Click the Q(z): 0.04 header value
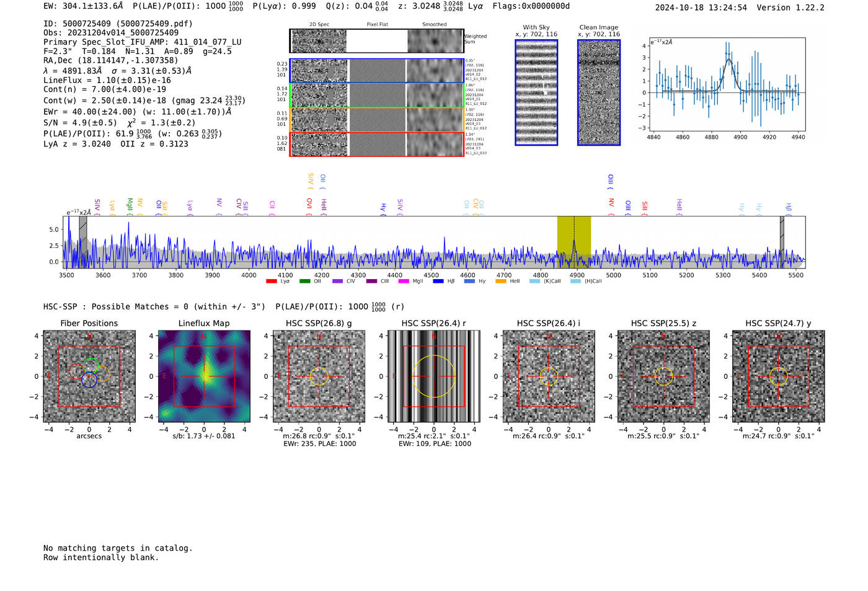 coord(356,6)
